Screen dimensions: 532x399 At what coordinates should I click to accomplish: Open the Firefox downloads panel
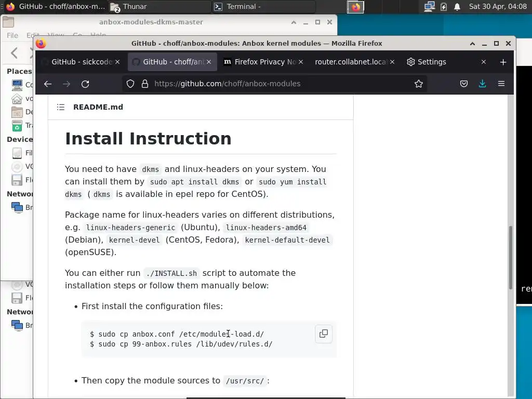coord(483,84)
